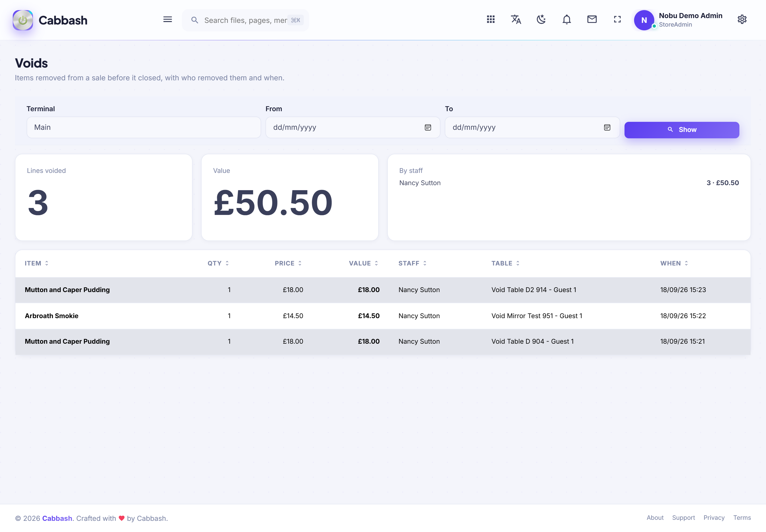Viewport: 766px width, 532px height.
Task: Click the '18/09/26 15:23' timestamp
Action: click(x=683, y=290)
